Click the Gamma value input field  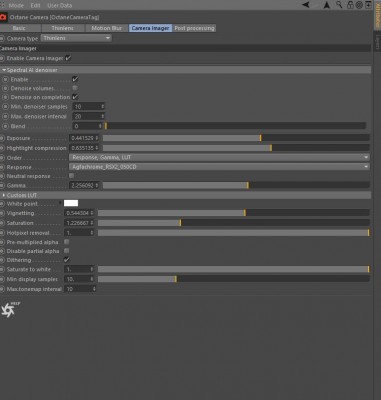tap(84, 185)
